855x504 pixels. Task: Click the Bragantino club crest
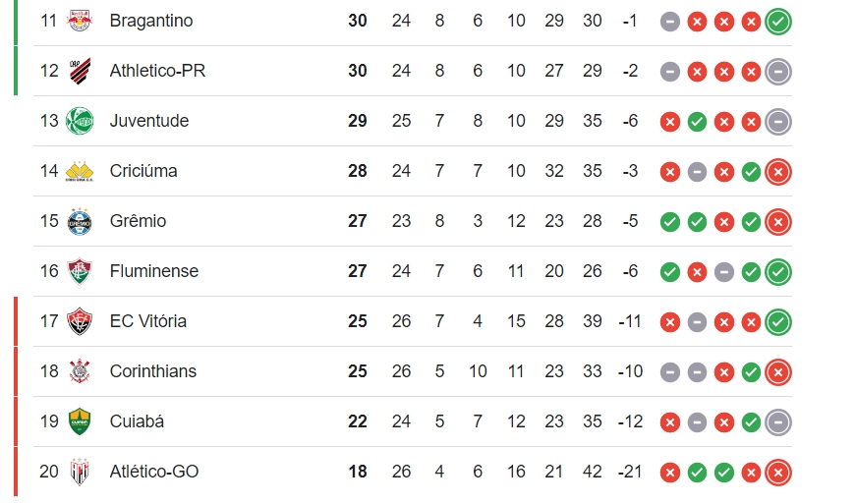(x=80, y=21)
